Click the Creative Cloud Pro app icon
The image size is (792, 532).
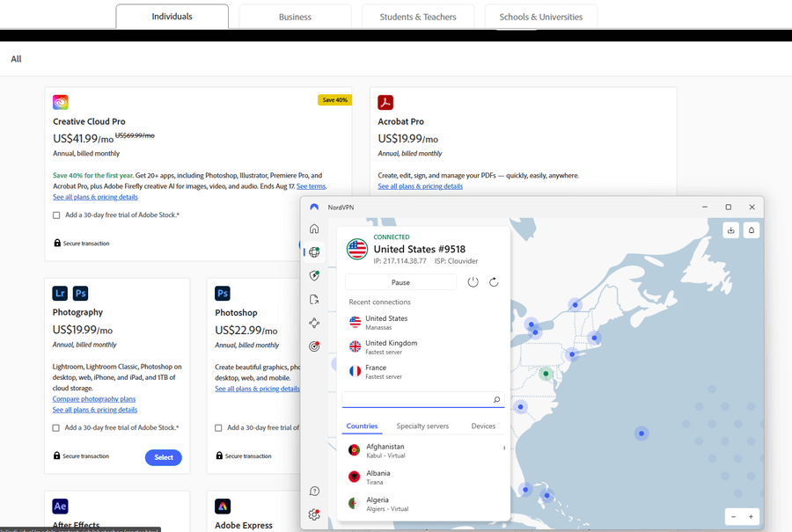(61, 103)
